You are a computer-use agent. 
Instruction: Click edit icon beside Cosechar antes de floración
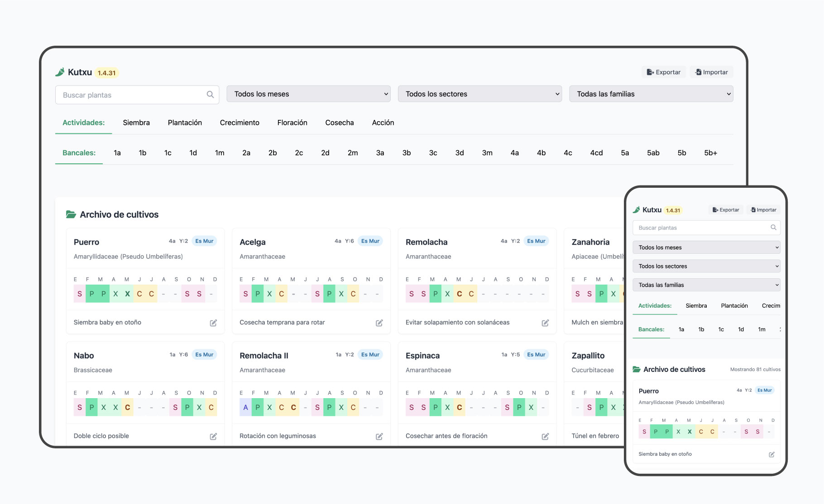(545, 436)
